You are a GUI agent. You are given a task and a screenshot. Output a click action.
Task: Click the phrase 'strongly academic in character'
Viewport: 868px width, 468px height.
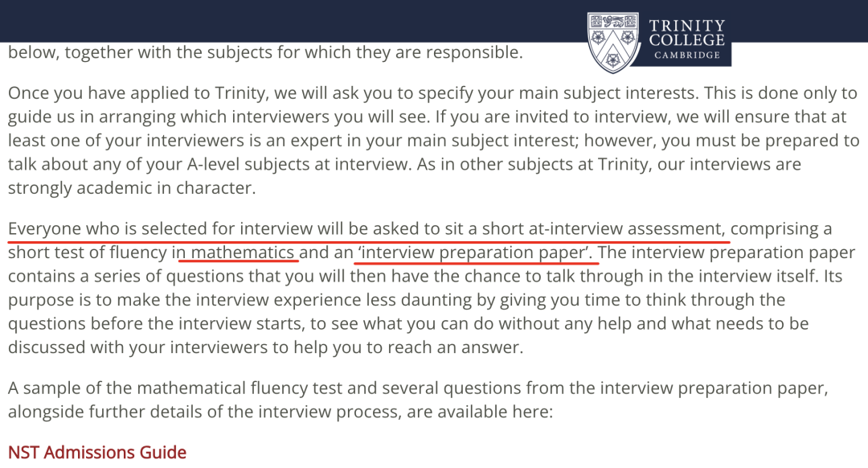tap(132, 188)
